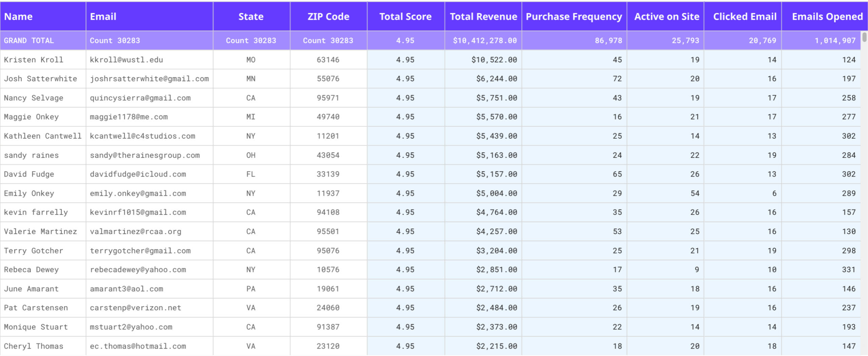This screenshot has width=868, height=356.
Task: Sort table by State header
Action: [251, 17]
